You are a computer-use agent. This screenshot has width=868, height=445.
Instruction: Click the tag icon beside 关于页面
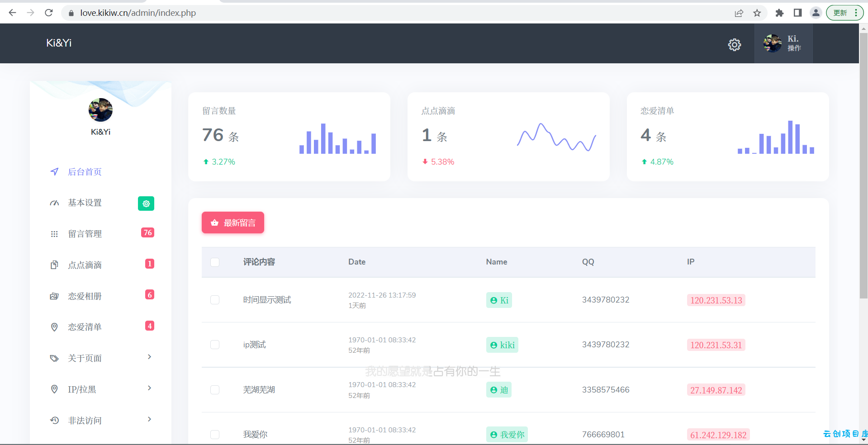[x=54, y=358]
